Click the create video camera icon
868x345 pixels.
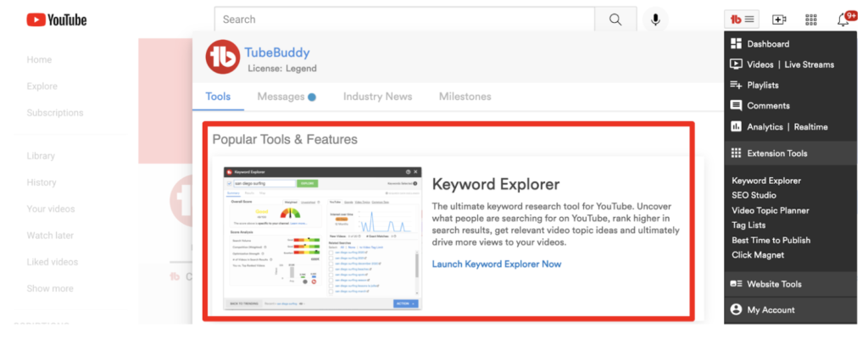779,19
